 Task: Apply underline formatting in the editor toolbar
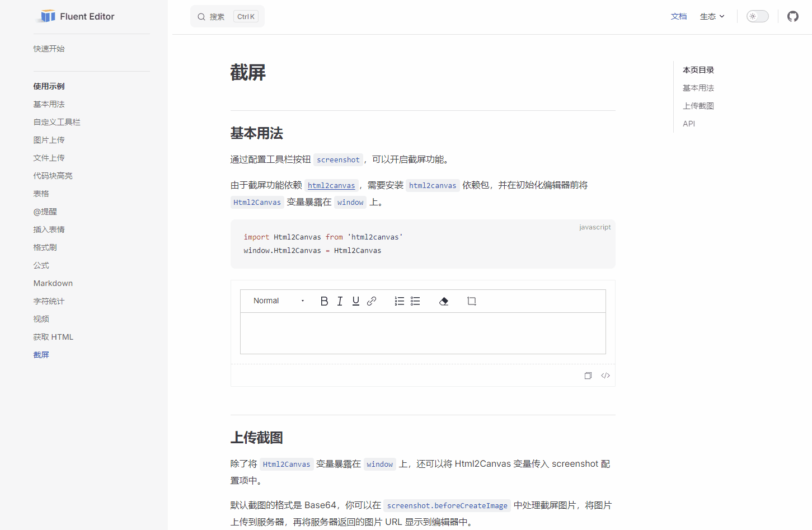pos(355,301)
